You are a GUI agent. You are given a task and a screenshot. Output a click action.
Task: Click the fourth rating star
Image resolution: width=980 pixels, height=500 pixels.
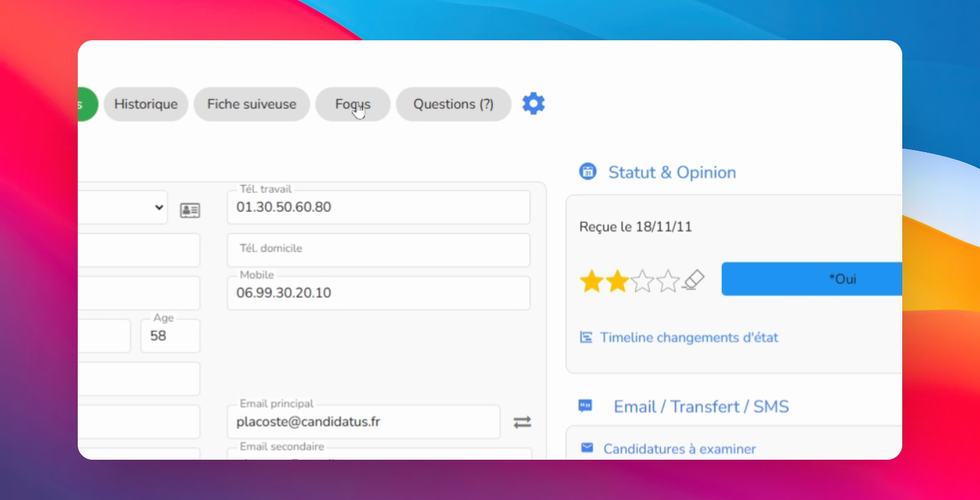tap(668, 281)
